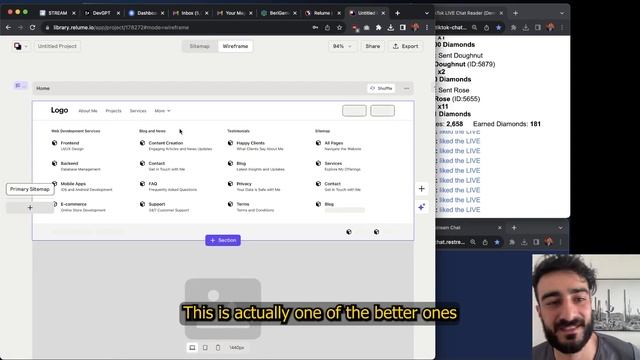This screenshot has height=360, width=640.
Task: Select the desktop viewport icon
Action: point(192,347)
